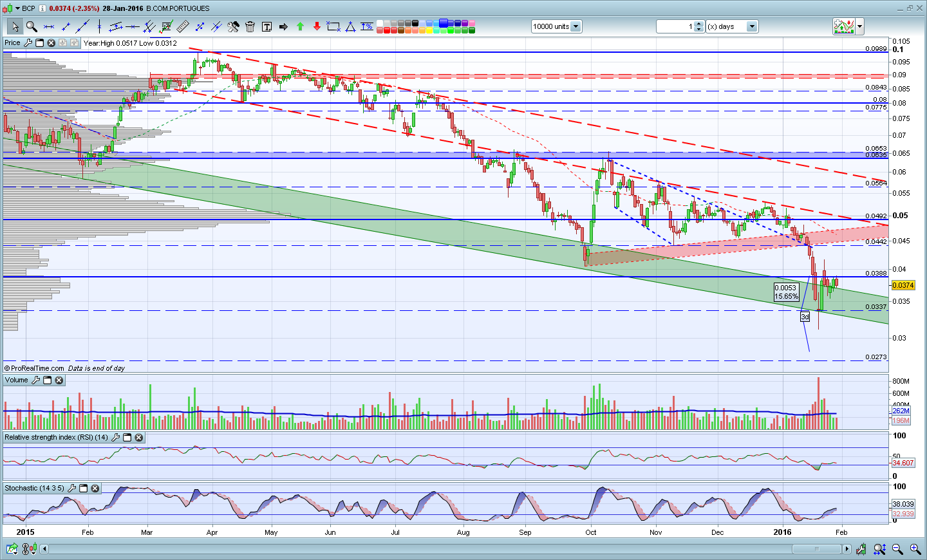The height and width of the screenshot is (560, 927).
Task: Increase the period count stepper
Action: point(700,24)
